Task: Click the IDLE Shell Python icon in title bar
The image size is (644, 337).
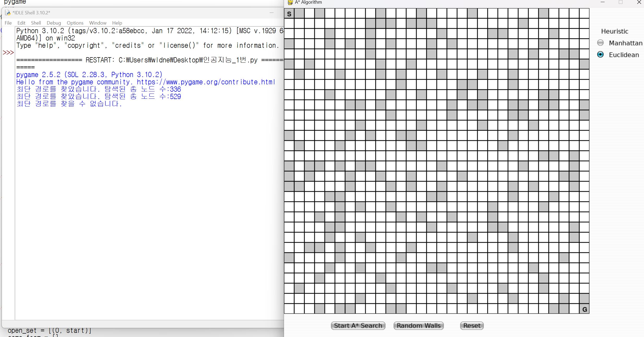Action: (x=8, y=13)
